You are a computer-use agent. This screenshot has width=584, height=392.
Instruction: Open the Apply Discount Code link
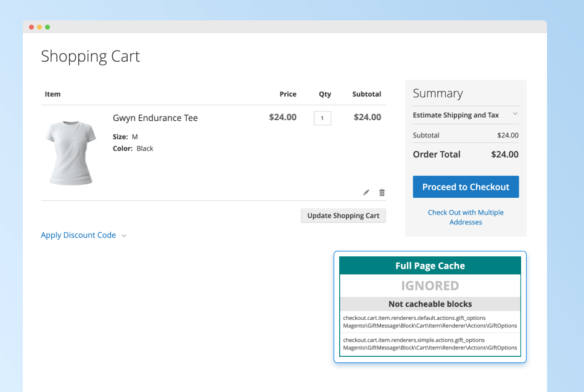point(78,235)
